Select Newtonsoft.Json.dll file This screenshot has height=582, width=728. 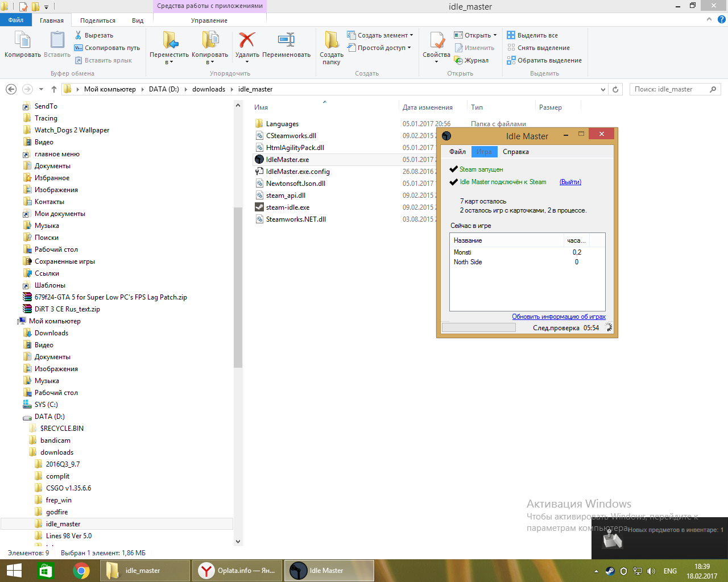[x=296, y=184]
